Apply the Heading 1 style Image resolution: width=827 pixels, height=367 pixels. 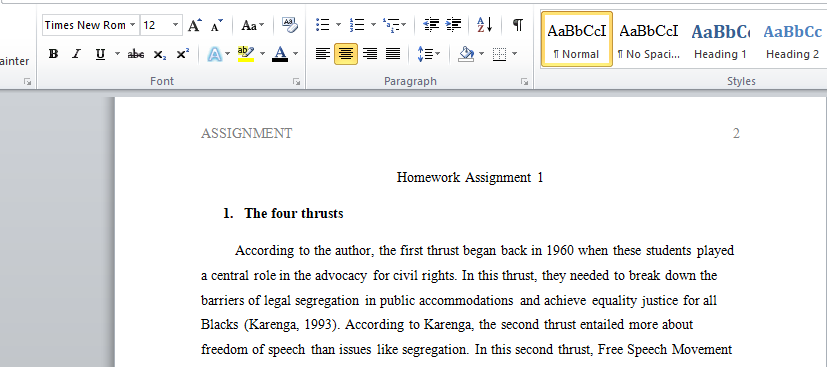[x=720, y=39]
